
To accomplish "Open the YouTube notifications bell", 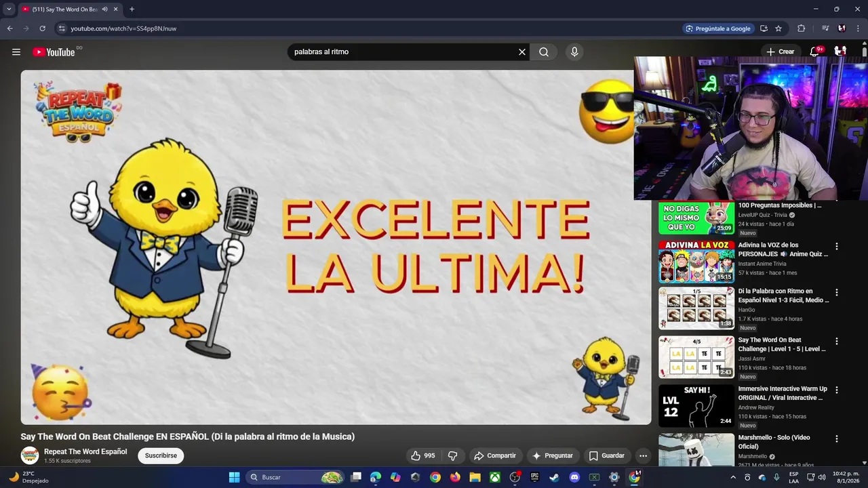I will 816,52.
